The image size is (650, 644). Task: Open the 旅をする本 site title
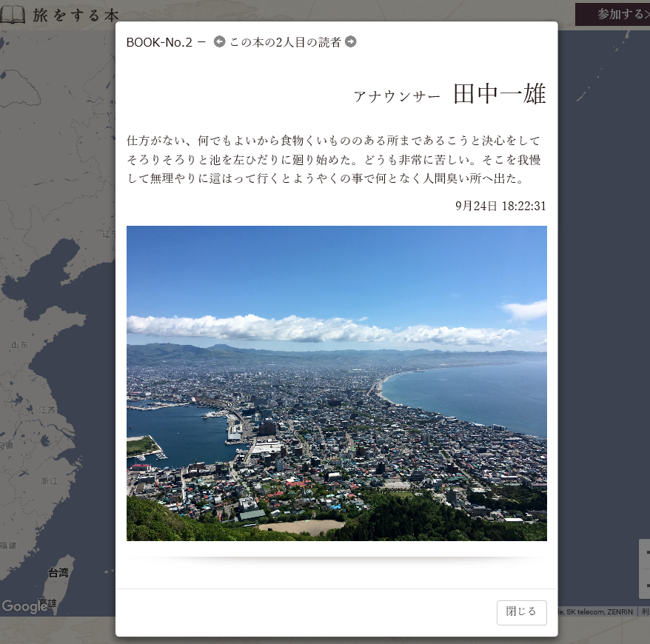76,14
